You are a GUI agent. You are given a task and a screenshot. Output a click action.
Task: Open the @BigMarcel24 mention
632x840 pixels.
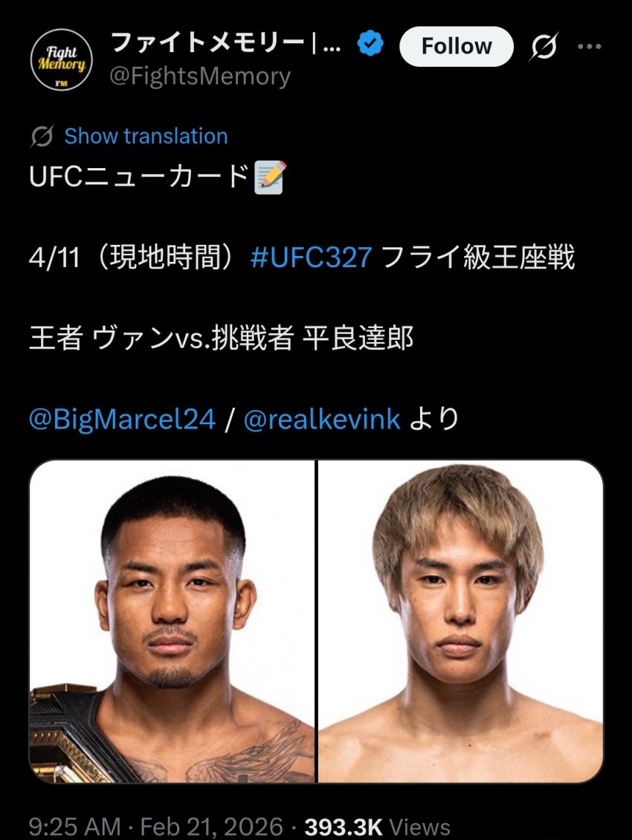click(x=123, y=419)
